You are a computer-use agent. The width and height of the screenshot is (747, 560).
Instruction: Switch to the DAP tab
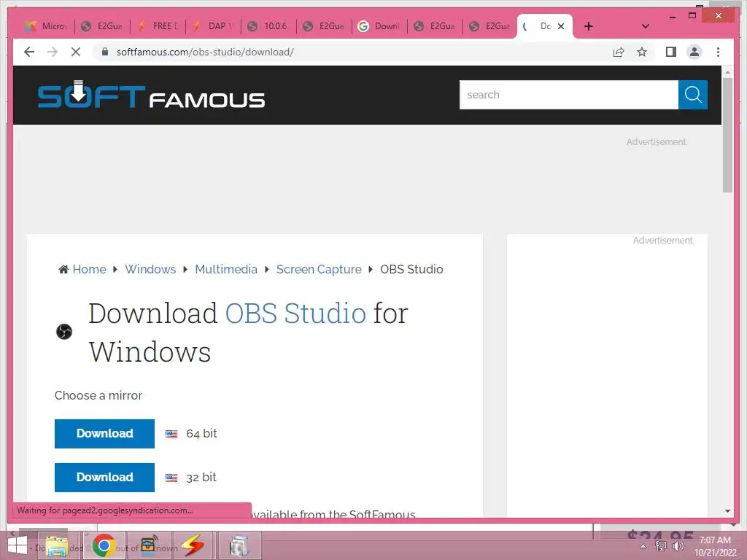214,26
